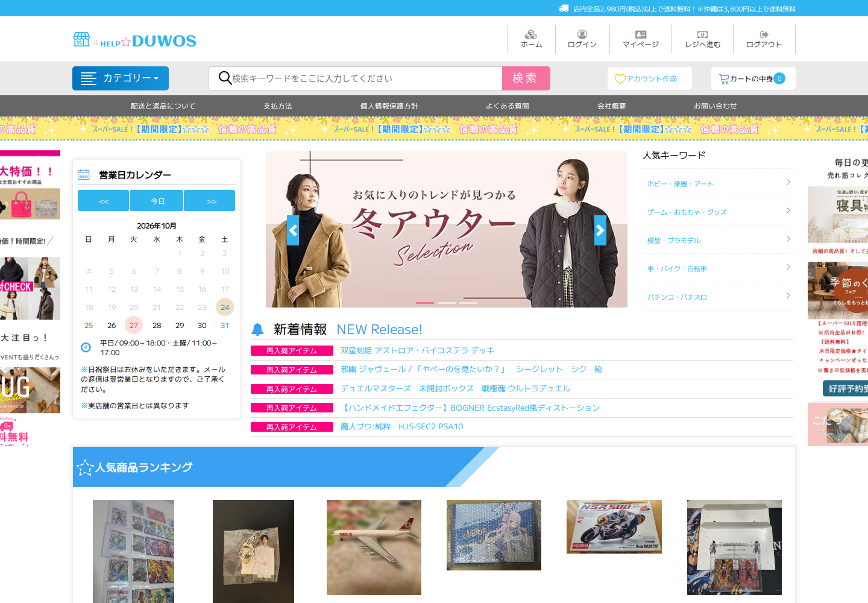
Task: Go to previous month with << button
Action: 104,201
